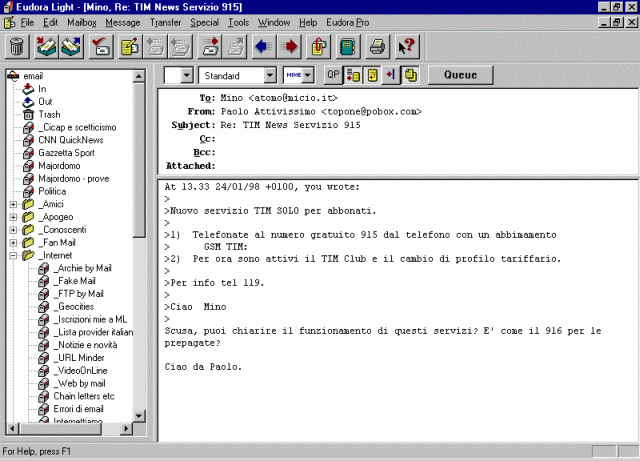Open the Special menu

click(204, 22)
